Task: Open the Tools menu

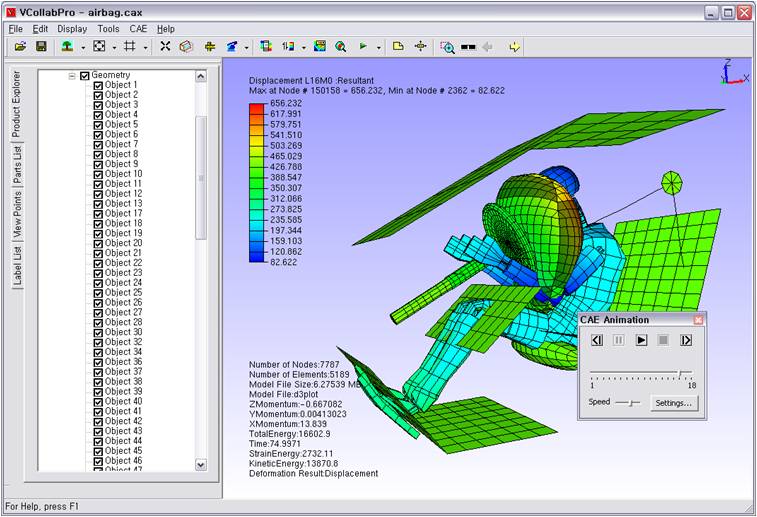Action: click(108, 29)
